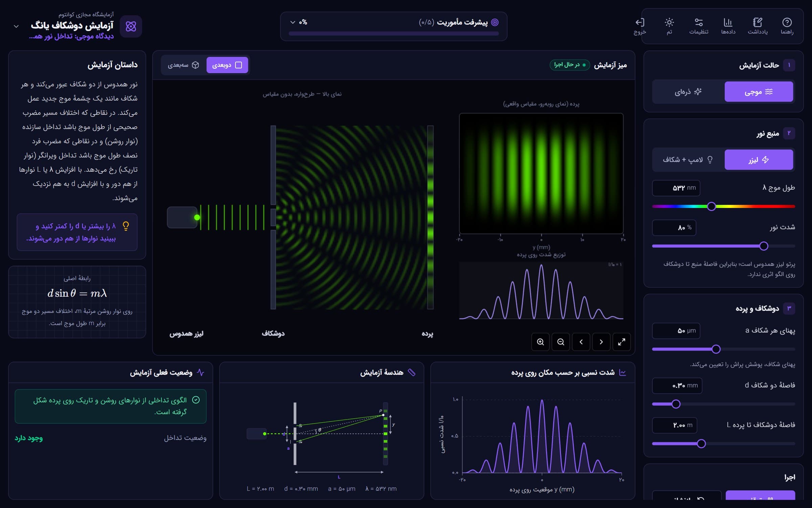Viewport: 812px width, 508px height.
Task: Click the منبع نور section heading
Action: pos(768,133)
